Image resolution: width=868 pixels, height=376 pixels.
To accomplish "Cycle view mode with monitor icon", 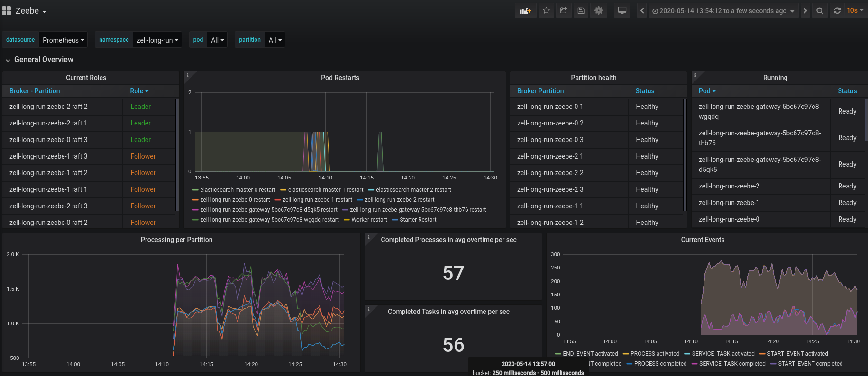I will pyautogui.click(x=622, y=10).
